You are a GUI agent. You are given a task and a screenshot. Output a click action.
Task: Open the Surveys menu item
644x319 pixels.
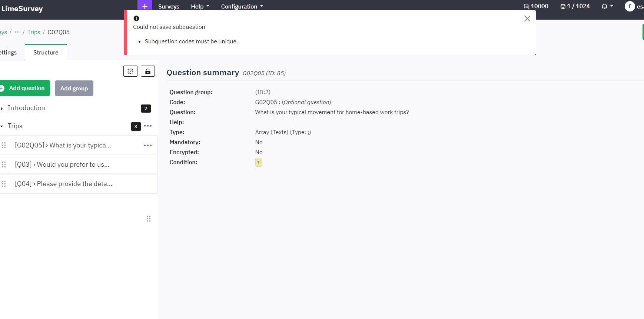[169, 6]
